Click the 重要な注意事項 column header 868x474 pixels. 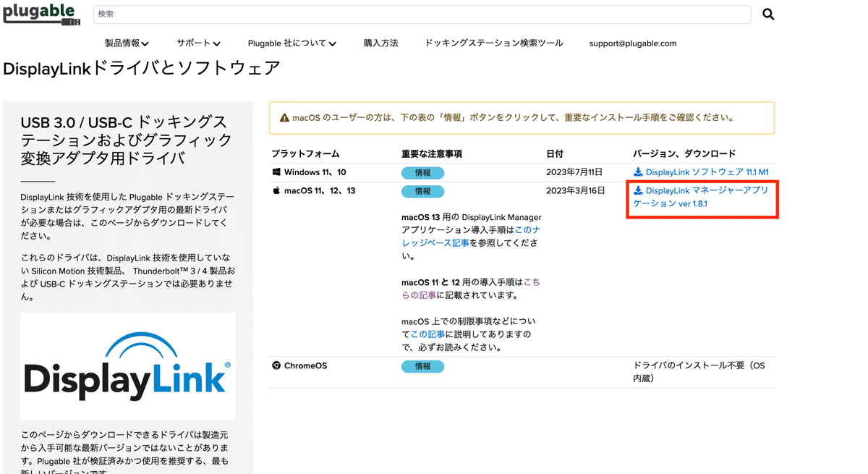[432, 154]
